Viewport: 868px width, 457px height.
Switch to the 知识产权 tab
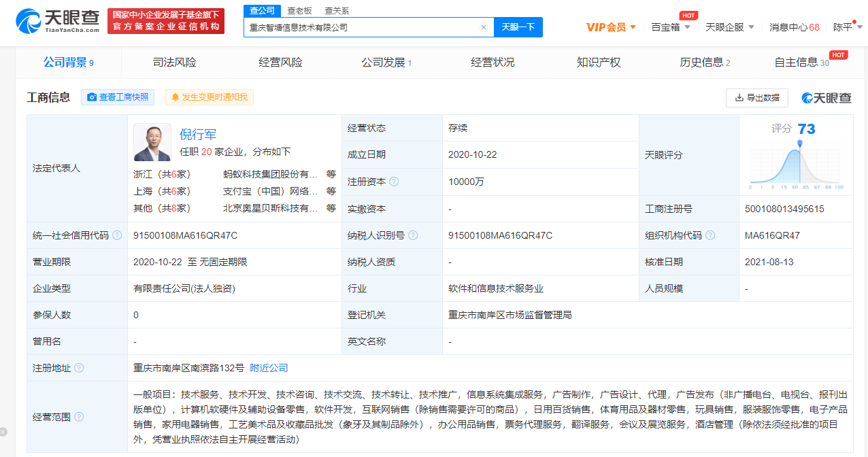point(598,61)
